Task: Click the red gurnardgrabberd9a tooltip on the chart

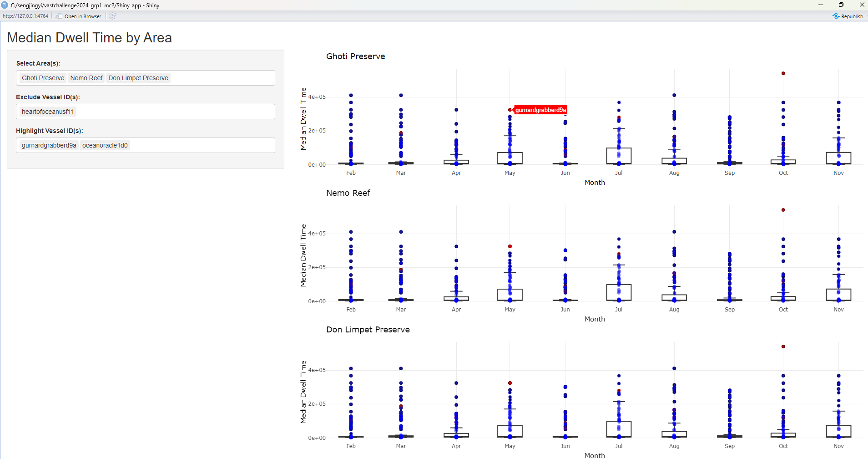Action: point(540,110)
